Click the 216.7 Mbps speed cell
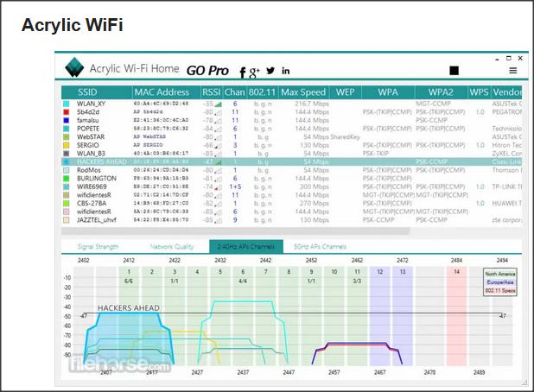Image resolution: width=534 pixels, height=392 pixels. coord(312,104)
